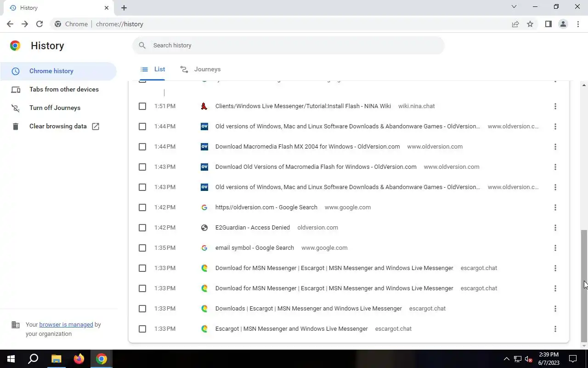
Task: Reload the history page
Action: coord(40,24)
